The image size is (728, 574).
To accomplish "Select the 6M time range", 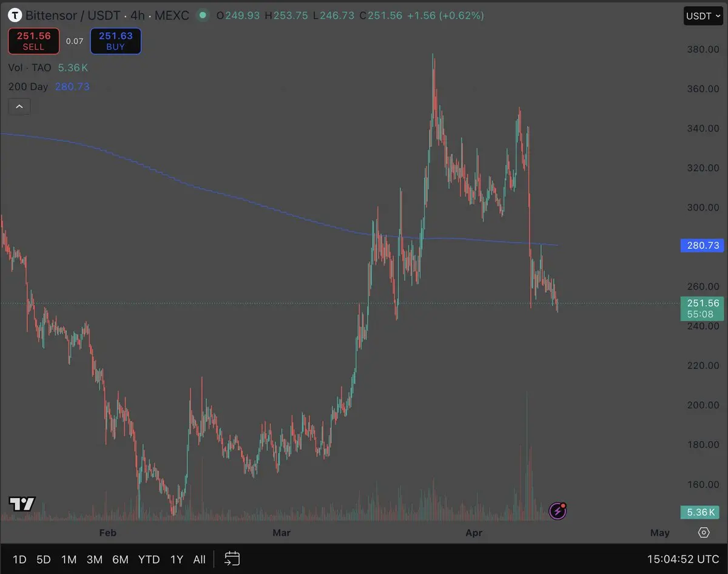I will click(121, 559).
